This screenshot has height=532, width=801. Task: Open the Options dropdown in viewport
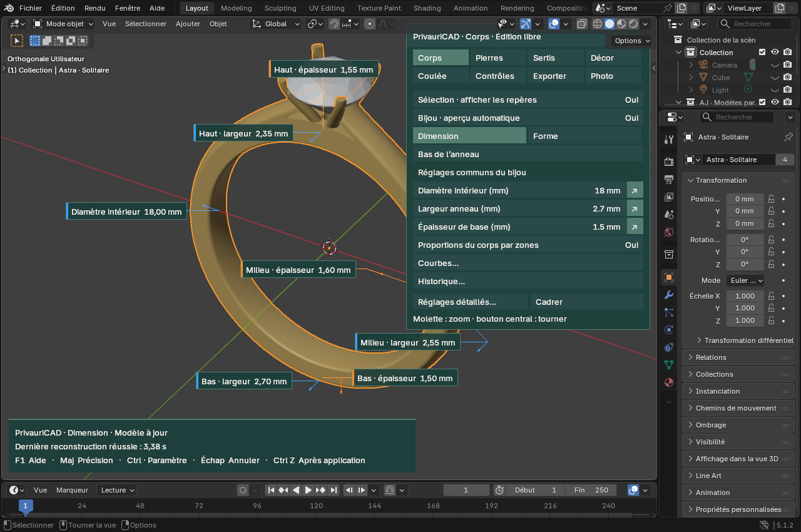point(631,41)
